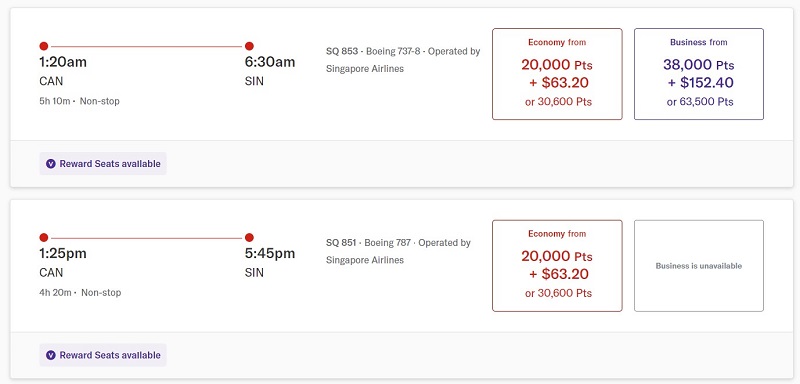This screenshot has height=384, width=800.
Task: Click the Velocity icon on SQ 853's reward badge
Action: click(51, 164)
